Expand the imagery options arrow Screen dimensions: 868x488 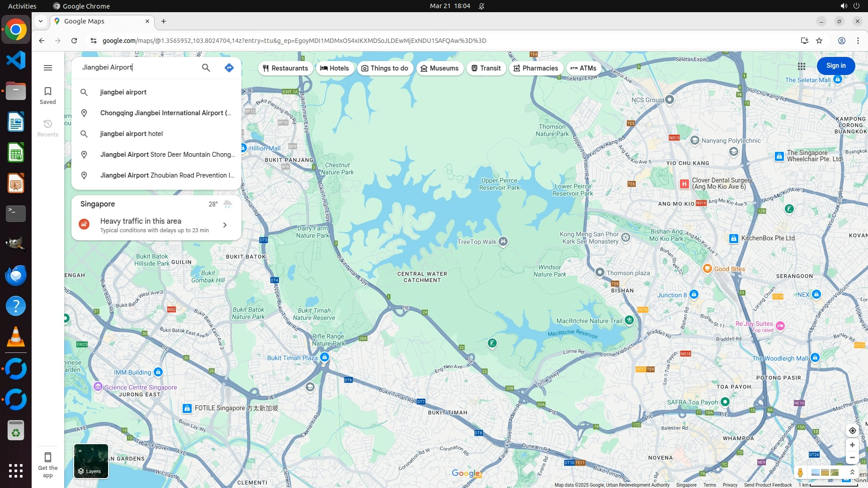tap(852, 472)
